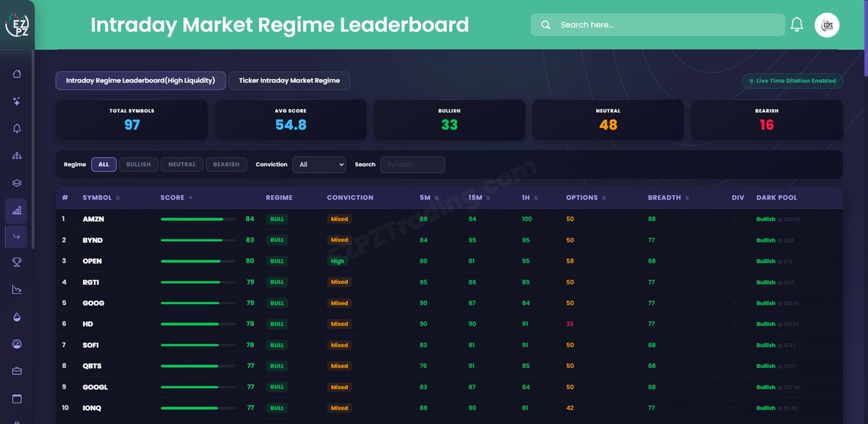The width and height of the screenshot is (868, 424).
Task: Select the NEUTRAL regime filter
Action: tap(182, 164)
